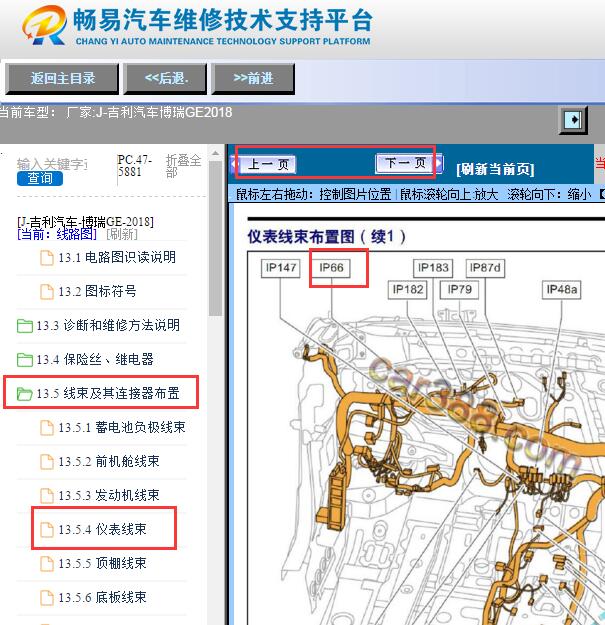This screenshot has width=605, height=625.
Task: Click the 当前：线路图 link
Action: point(57,234)
